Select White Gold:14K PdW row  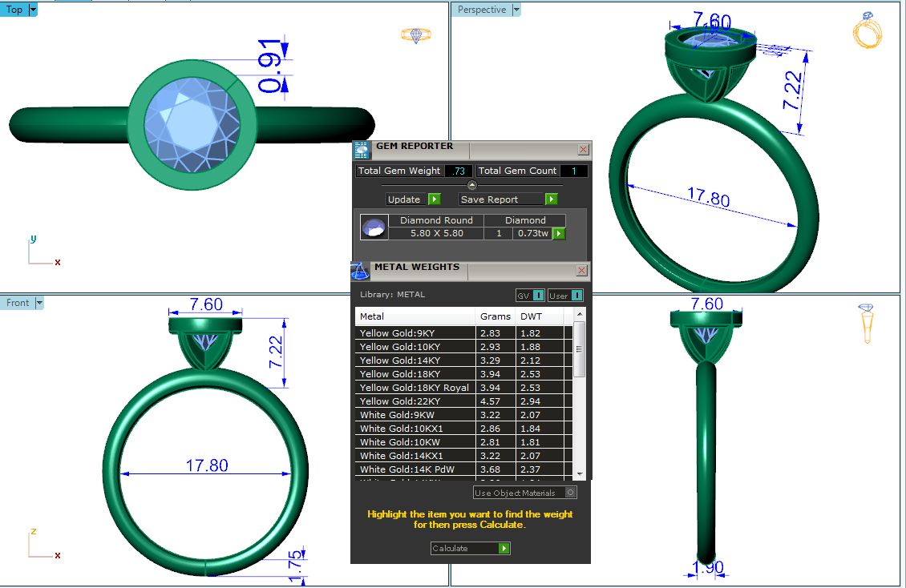[415, 469]
